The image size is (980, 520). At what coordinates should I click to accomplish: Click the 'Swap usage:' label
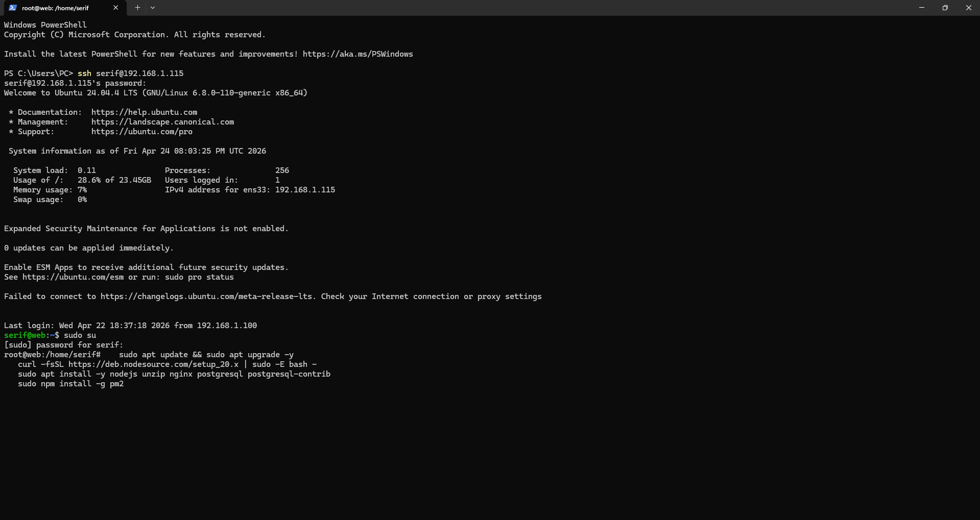pyautogui.click(x=38, y=200)
